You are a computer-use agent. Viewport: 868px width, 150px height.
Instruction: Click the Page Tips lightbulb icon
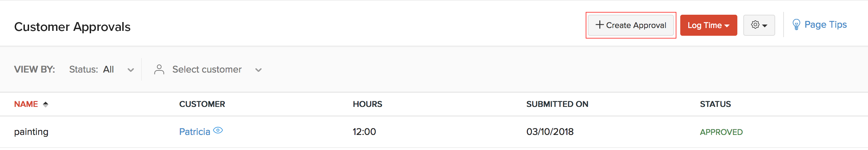click(796, 25)
